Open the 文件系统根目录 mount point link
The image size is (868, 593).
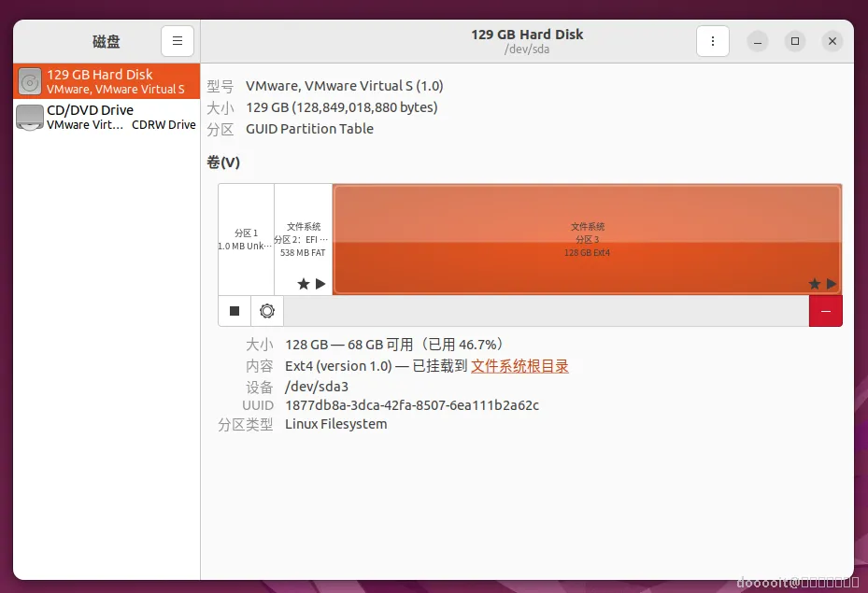519,366
